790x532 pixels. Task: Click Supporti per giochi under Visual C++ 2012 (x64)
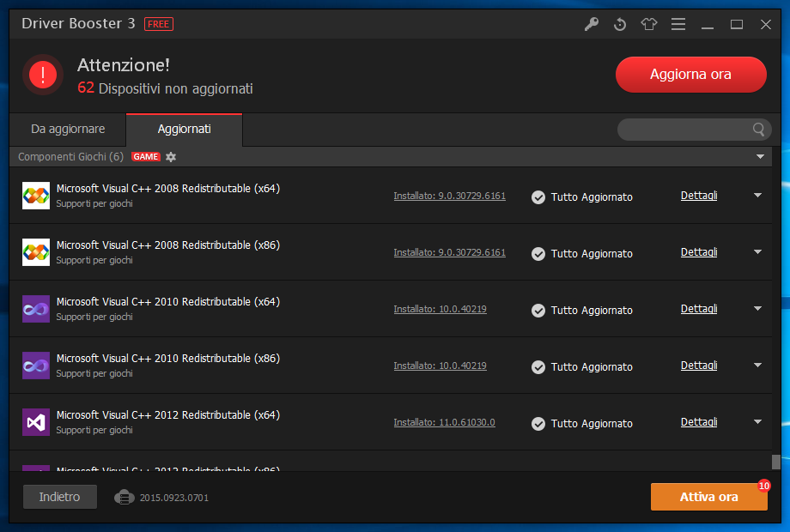tap(94, 430)
